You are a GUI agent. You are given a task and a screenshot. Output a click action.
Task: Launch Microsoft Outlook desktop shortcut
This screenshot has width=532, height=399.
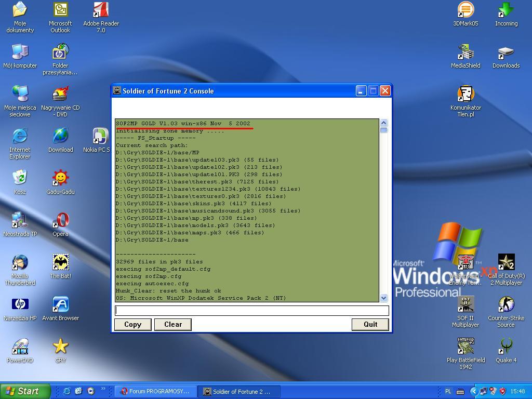[60, 17]
